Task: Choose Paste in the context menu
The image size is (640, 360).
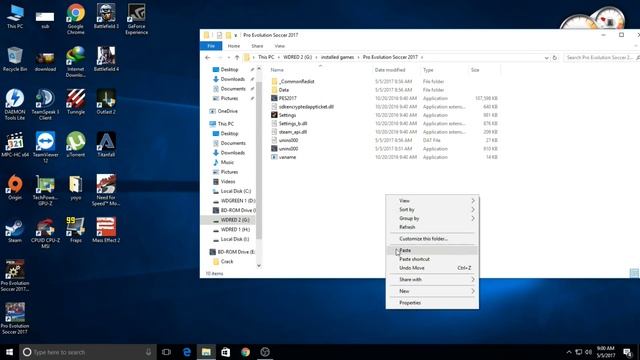Action: (432, 250)
